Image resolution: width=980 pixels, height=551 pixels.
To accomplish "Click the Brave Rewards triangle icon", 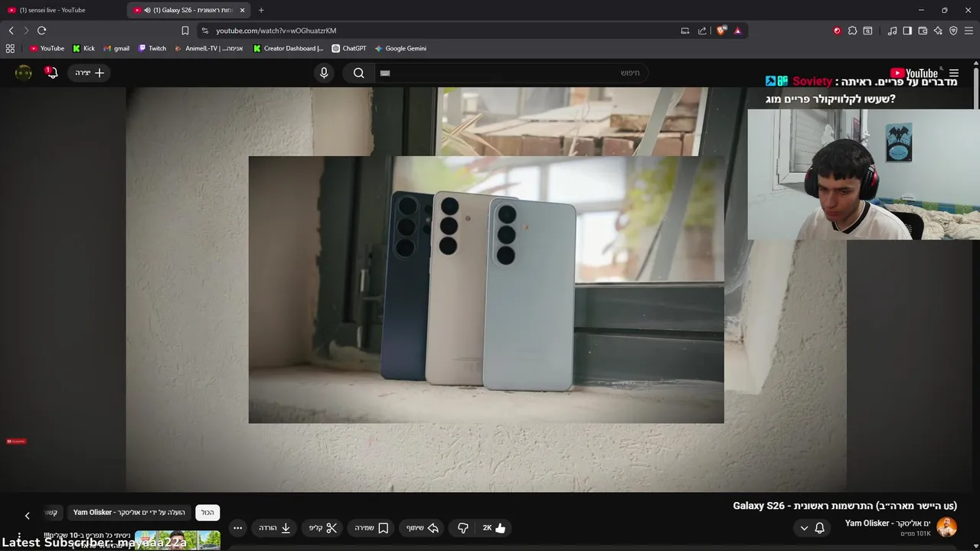I will click(x=737, y=31).
